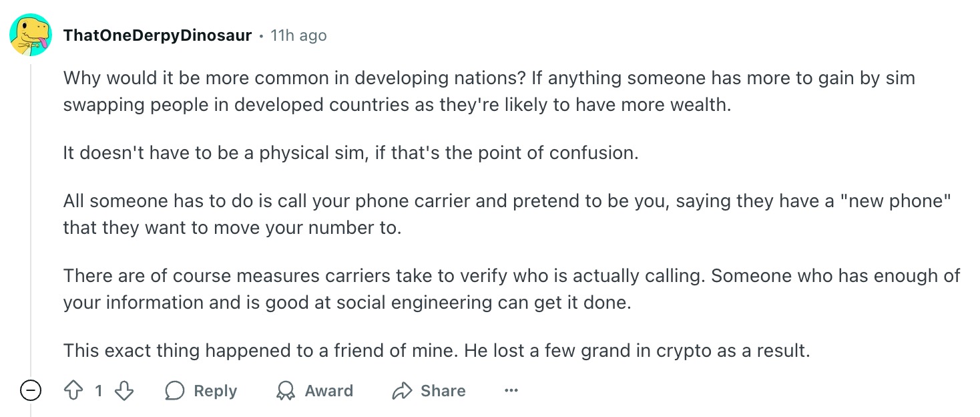Open the dinosaur avatar profile picture
Image resolution: width=980 pixels, height=417 pixels.
pos(31,35)
